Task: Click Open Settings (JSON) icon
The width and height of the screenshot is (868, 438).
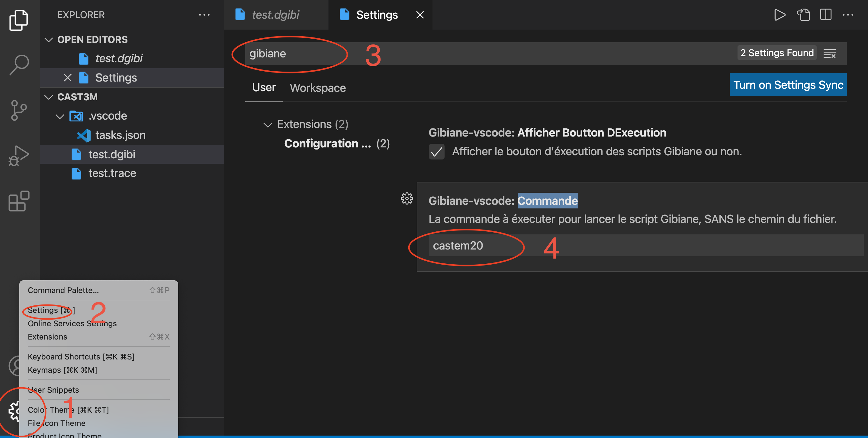Action: (803, 15)
